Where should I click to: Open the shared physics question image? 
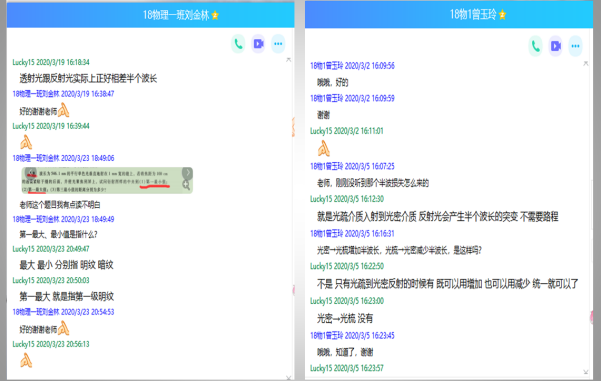coord(107,180)
